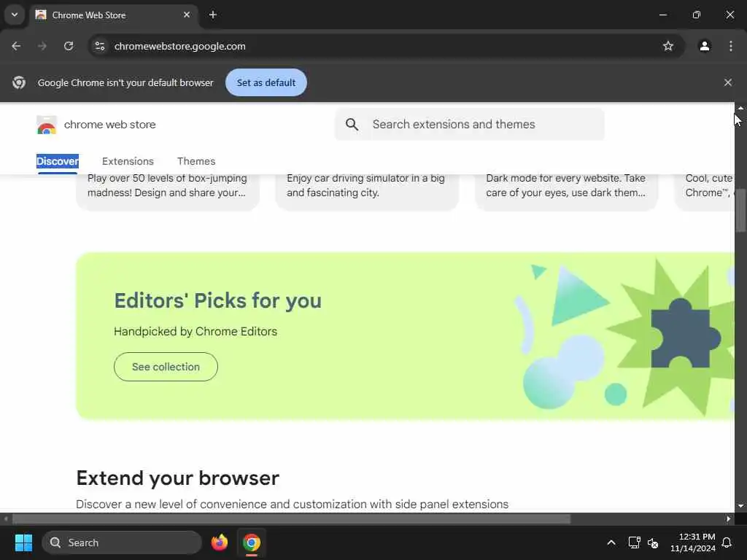747x560 pixels.
Task: Go back to the previous page
Action: (16, 46)
